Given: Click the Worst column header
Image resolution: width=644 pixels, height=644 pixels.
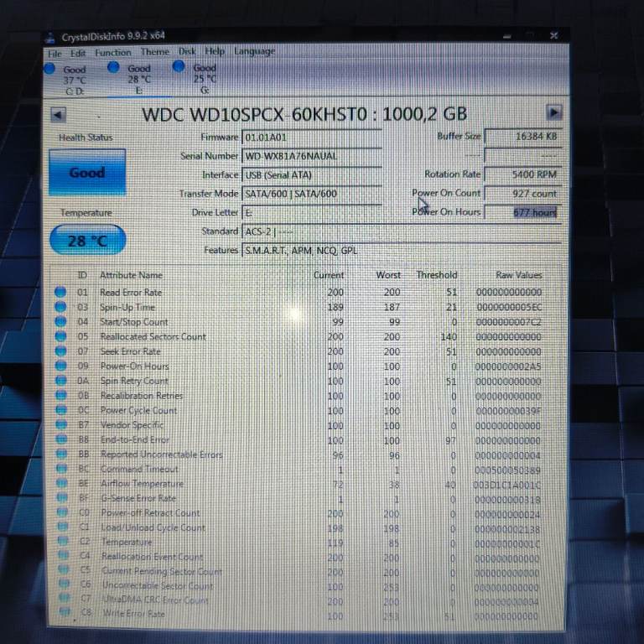Looking at the screenshot, I should pyautogui.click(x=388, y=275).
